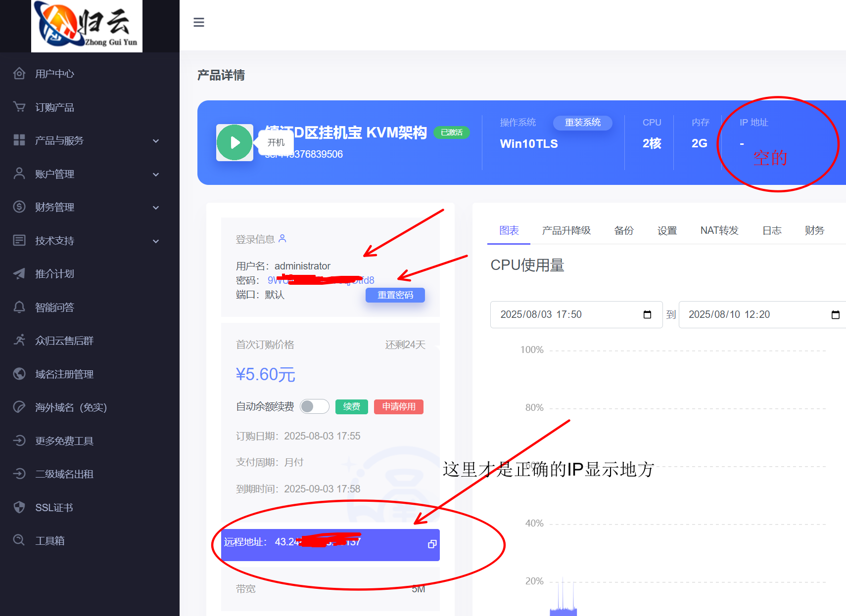Screen dimensions: 846x616
Task: Click the 重装系统 button
Action: (x=582, y=123)
